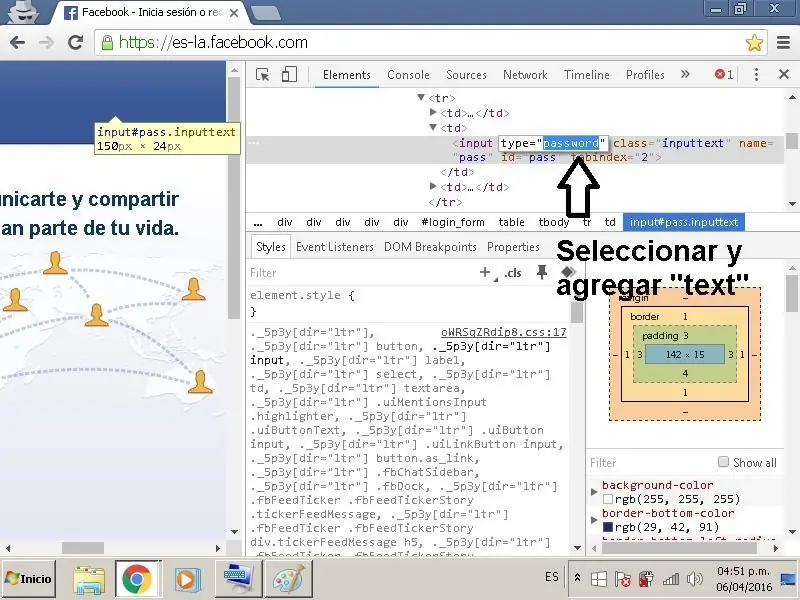Image resolution: width=800 pixels, height=600 pixels.
Task: Expand border-bottom-color computed property
Action: (594, 520)
